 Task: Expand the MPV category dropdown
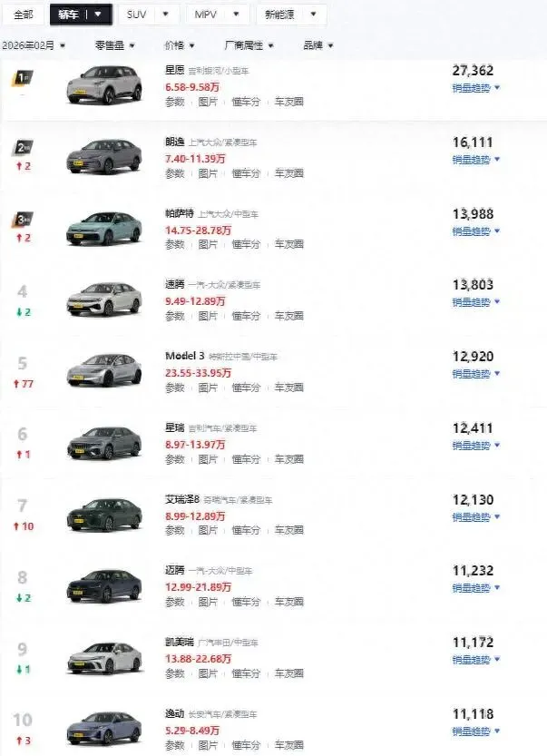tap(237, 15)
